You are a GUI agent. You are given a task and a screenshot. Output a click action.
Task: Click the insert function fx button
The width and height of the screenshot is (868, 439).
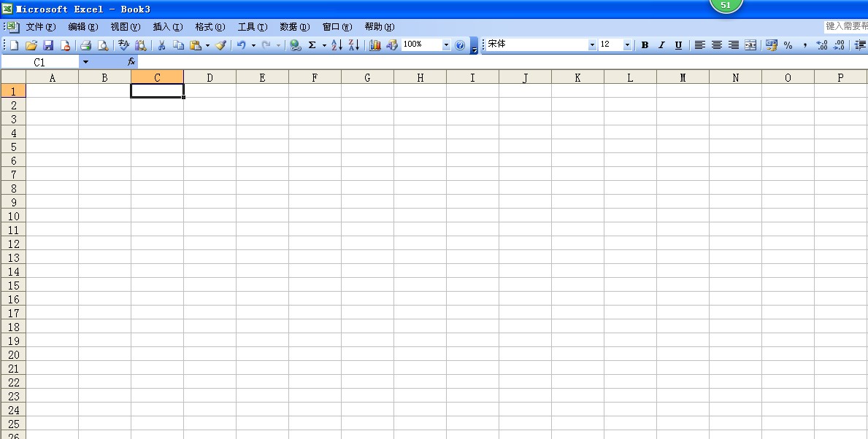coord(131,62)
